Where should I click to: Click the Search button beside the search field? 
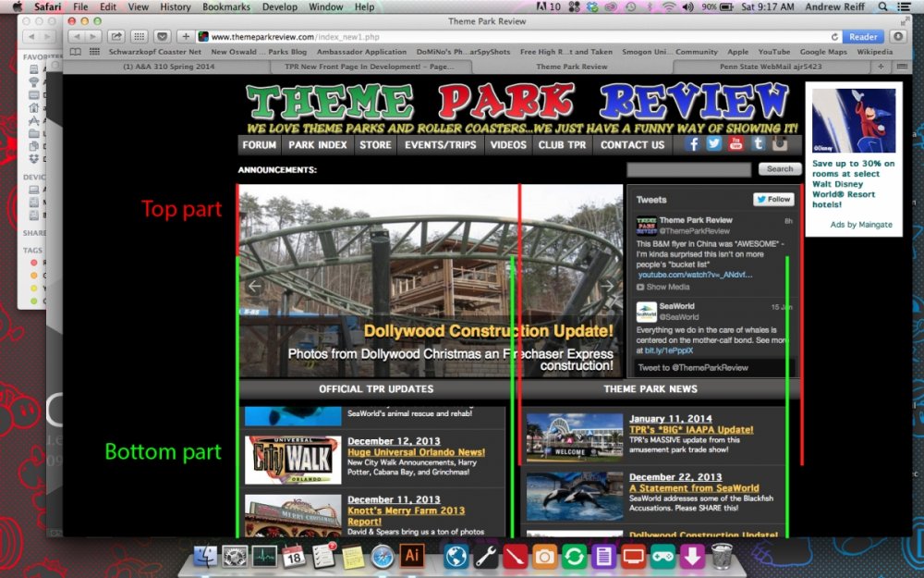point(780,169)
